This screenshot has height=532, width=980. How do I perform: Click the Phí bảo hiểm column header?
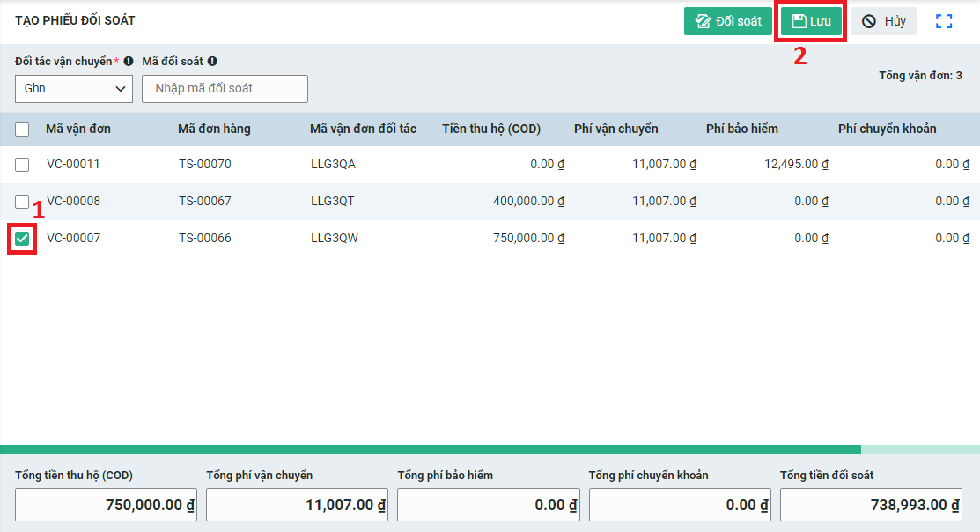tap(742, 129)
